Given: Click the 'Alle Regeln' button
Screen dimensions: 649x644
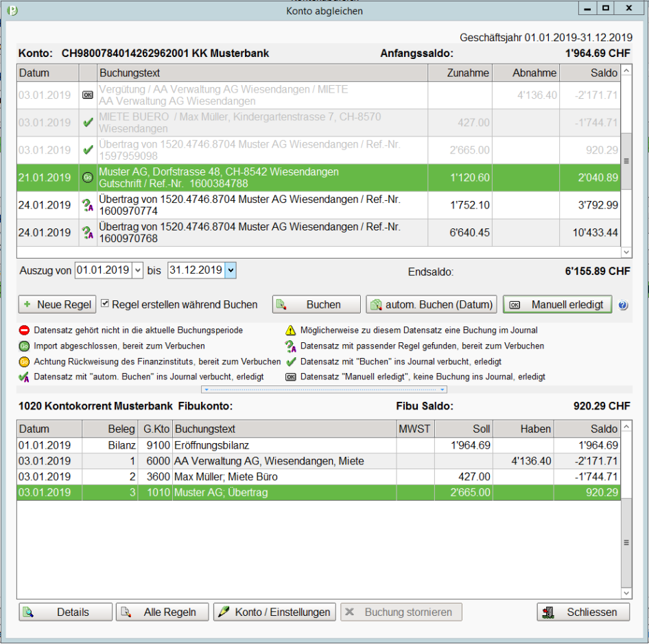Looking at the screenshot, I should pos(162,612).
